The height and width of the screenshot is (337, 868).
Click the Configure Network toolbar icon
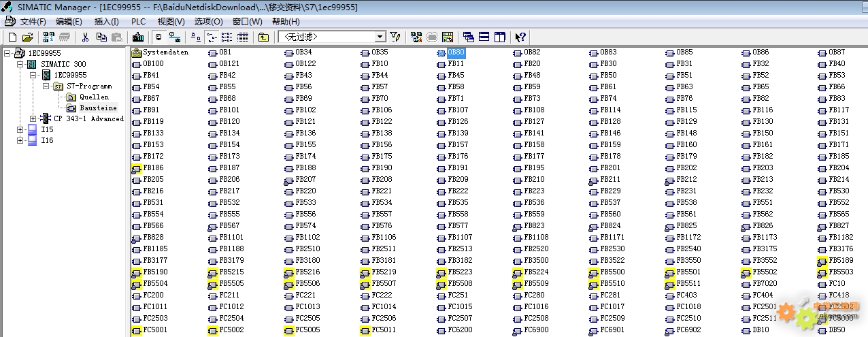(416, 37)
